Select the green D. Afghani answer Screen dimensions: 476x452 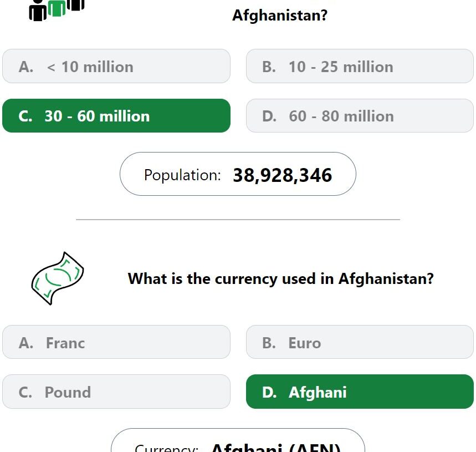pyautogui.click(x=360, y=392)
